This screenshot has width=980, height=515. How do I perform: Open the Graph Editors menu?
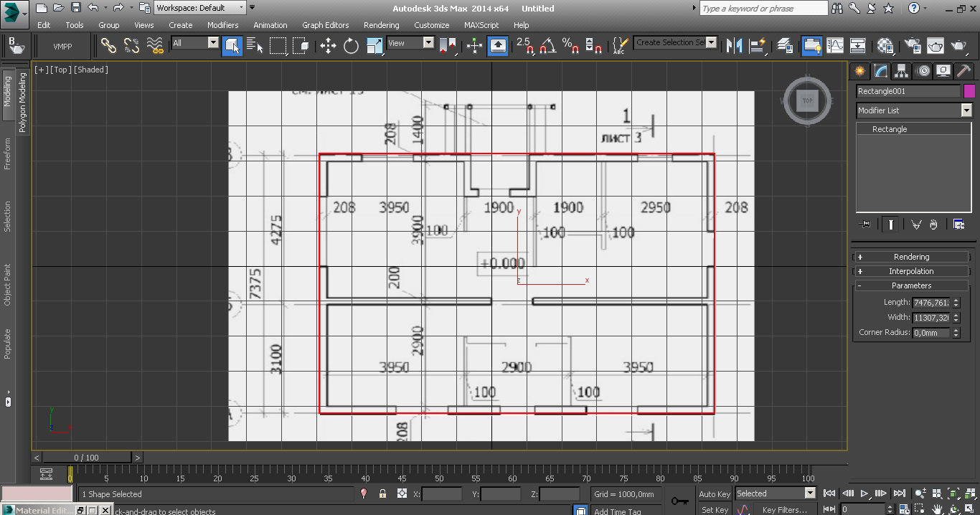coord(325,25)
